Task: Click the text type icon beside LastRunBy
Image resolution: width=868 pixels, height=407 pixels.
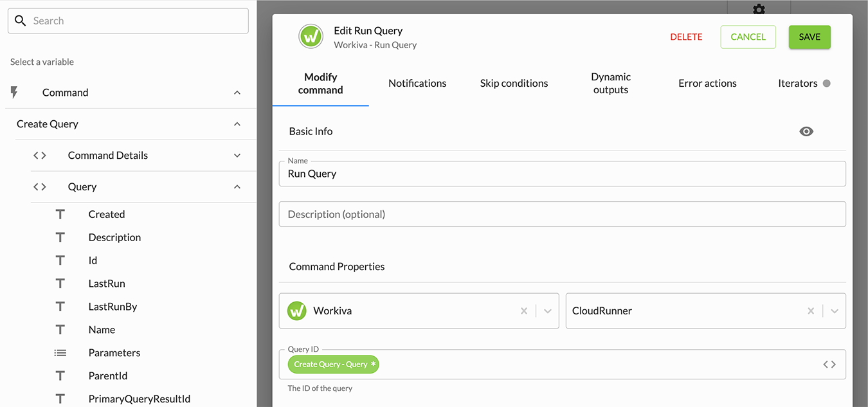Action: [60, 307]
